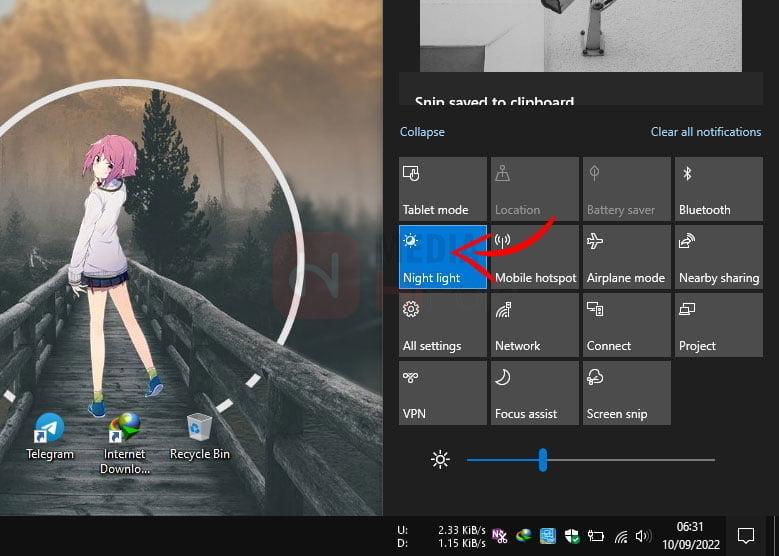Open the Connect tile
Viewport: 779px width, 556px height.
click(x=626, y=325)
